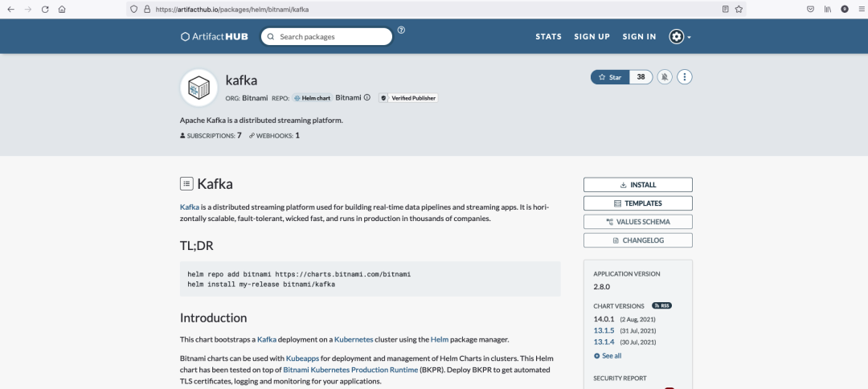The height and width of the screenshot is (389, 868).
Task: Open the three-dot more options menu
Action: pyautogui.click(x=685, y=77)
